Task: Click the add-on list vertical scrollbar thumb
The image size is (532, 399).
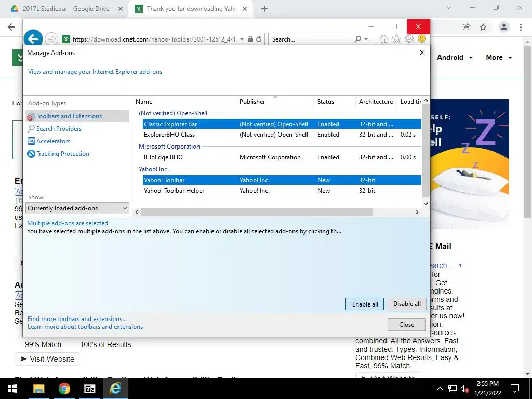Action: coord(425,151)
